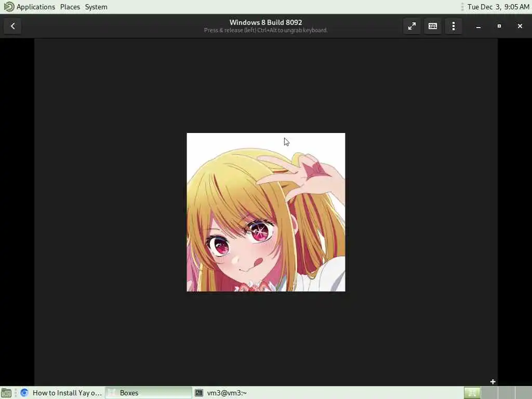The image size is (532, 399).
Task: Switch to How to Install Yay browser window
Action: pyautogui.click(x=61, y=393)
